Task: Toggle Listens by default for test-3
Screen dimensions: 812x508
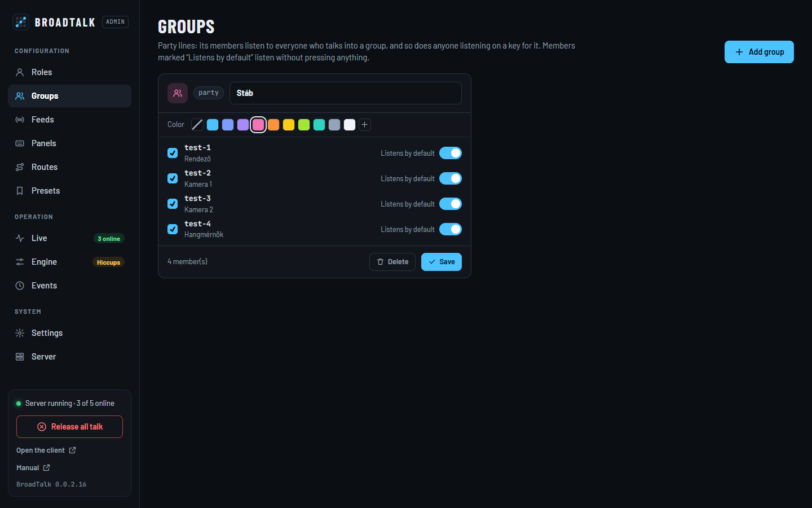Action: pos(451,204)
